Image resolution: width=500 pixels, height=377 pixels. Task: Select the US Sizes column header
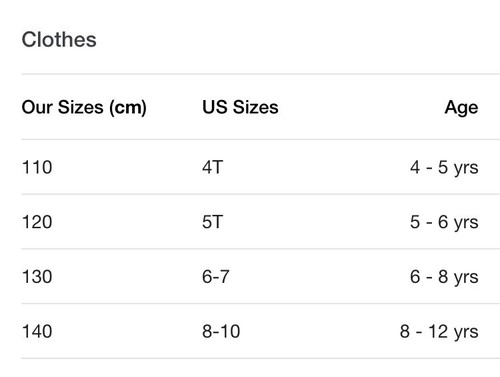(240, 107)
